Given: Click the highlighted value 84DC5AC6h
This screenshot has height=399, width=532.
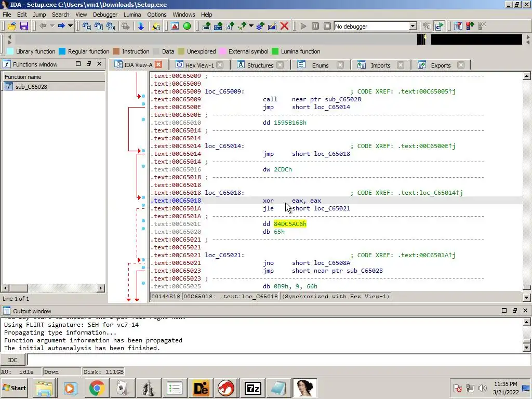Looking at the screenshot, I should click(290, 224).
